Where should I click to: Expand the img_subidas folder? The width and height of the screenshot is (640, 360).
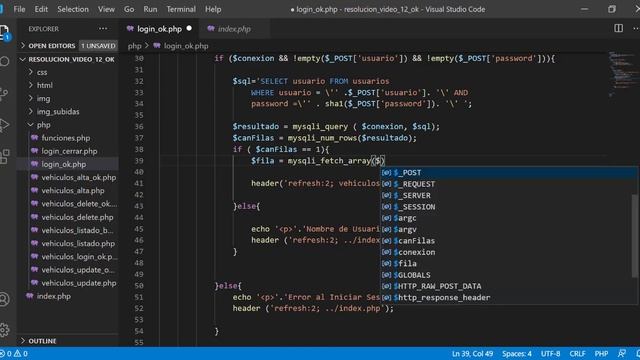click(68, 111)
